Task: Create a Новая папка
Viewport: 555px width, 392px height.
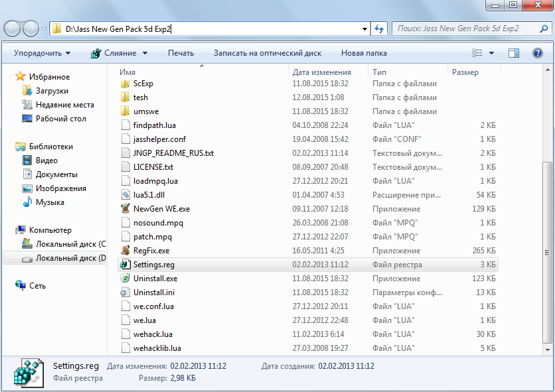Action: tap(364, 53)
